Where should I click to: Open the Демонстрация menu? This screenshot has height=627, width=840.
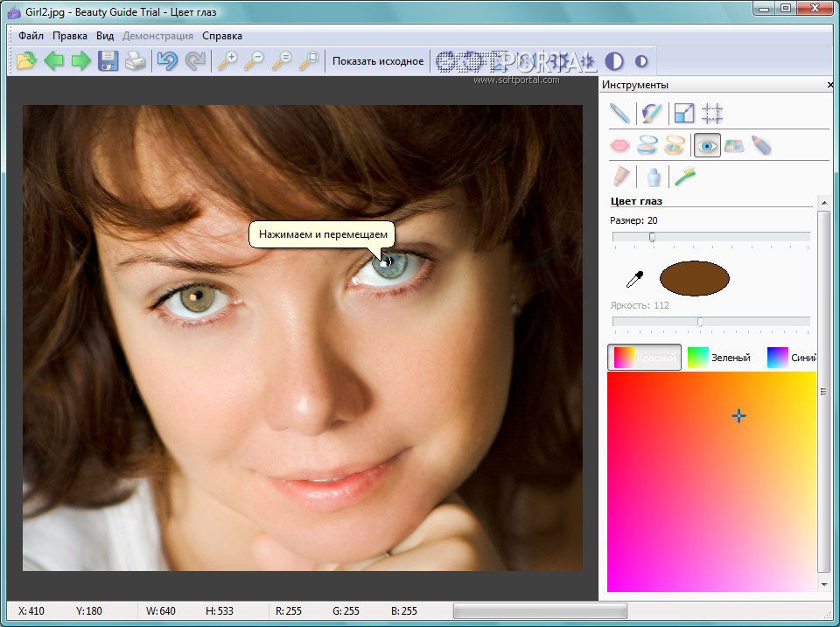(157, 36)
